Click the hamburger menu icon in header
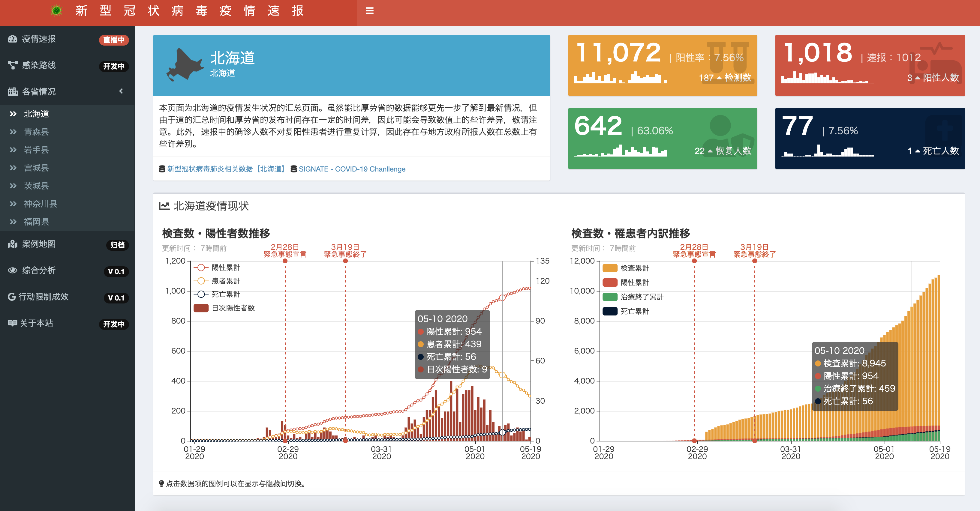 (369, 11)
